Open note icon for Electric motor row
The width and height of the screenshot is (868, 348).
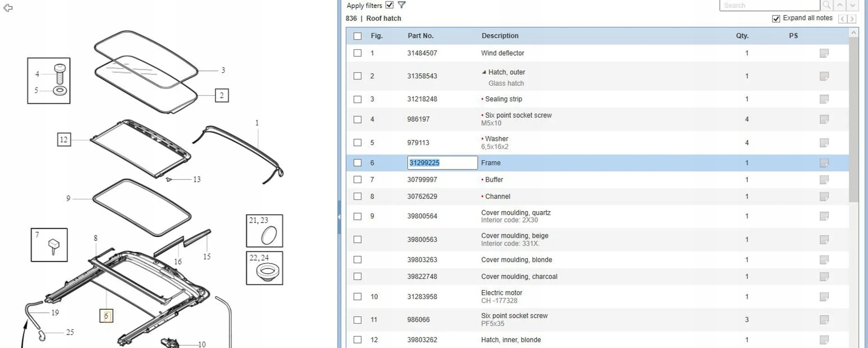(824, 297)
